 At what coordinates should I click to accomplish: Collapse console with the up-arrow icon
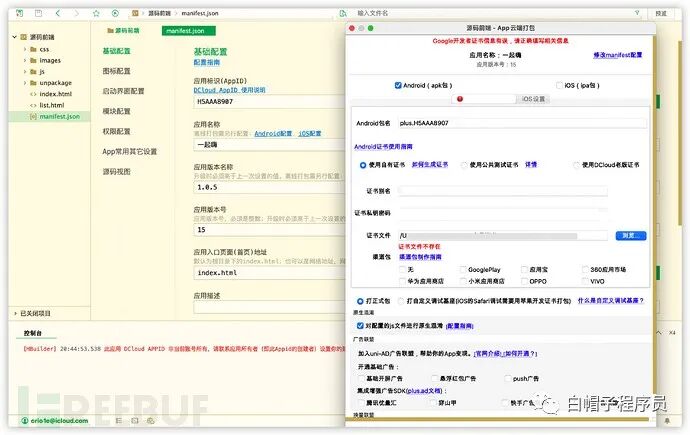(659, 333)
